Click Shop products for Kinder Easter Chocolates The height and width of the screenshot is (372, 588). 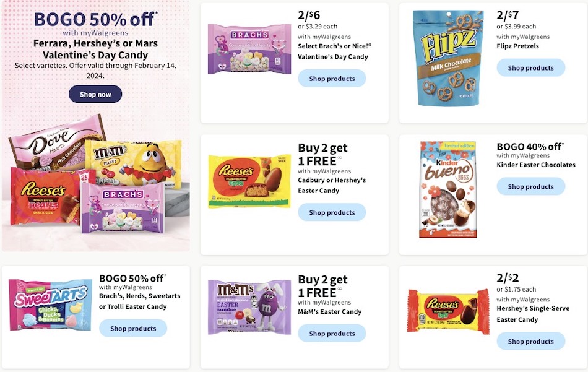coord(530,186)
